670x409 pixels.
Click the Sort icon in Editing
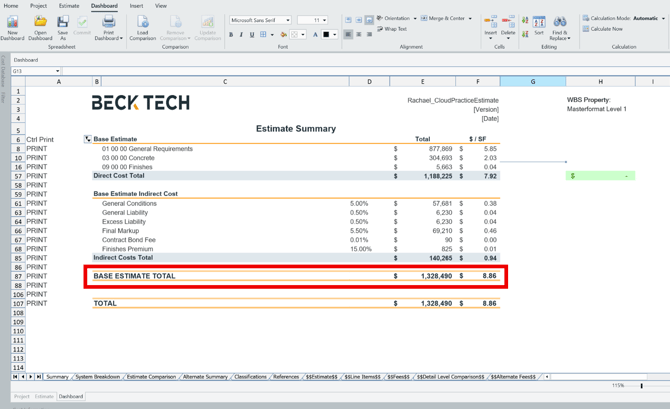point(539,23)
